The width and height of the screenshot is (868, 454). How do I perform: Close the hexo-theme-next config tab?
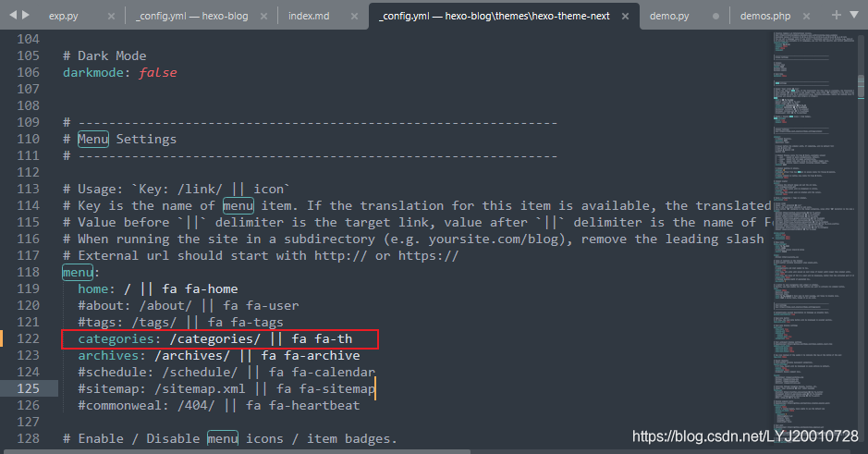tap(625, 16)
